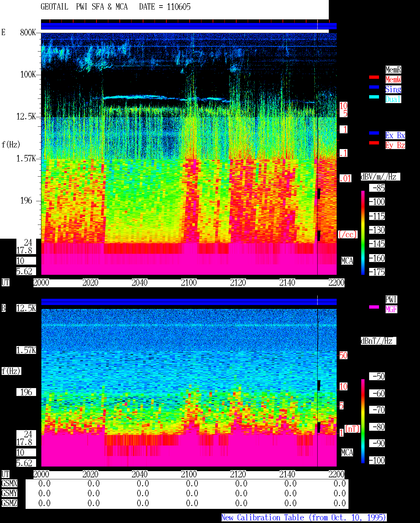Select the Ex Bx legend label
420x523 pixels.
pyautogui.click(x=395, y=135)
